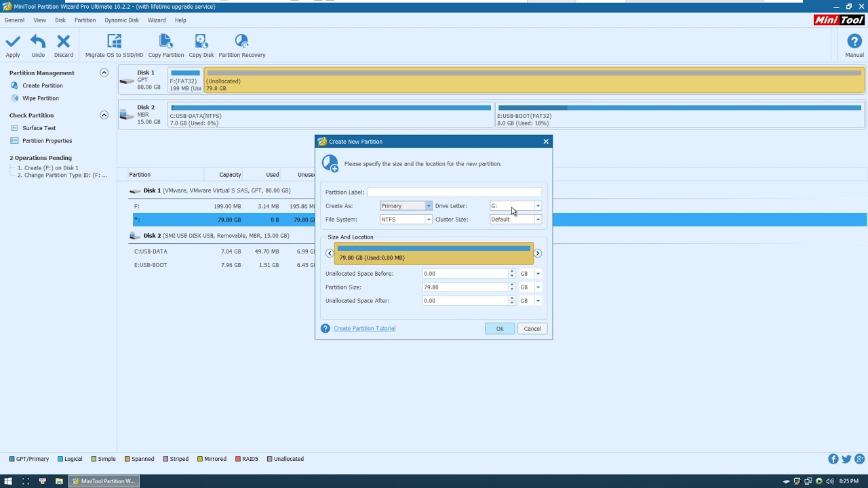Open the MiniTool Twitter icon
This screenshot has height=488, width=868.
[x=846, y=459]
